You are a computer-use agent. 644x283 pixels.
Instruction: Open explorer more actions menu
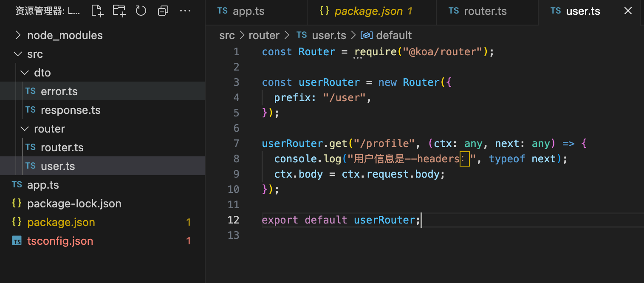point(185,11)
